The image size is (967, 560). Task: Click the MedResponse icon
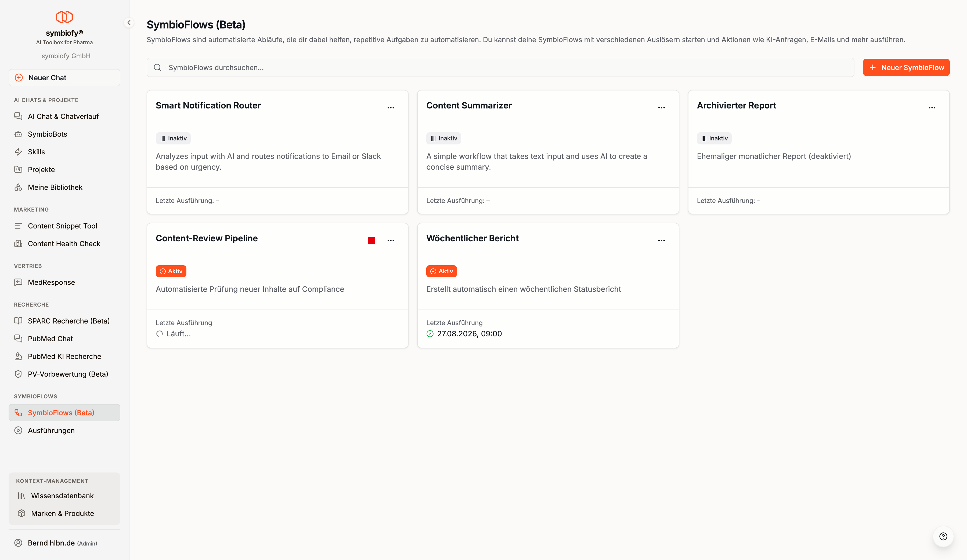tap(18, 282)
